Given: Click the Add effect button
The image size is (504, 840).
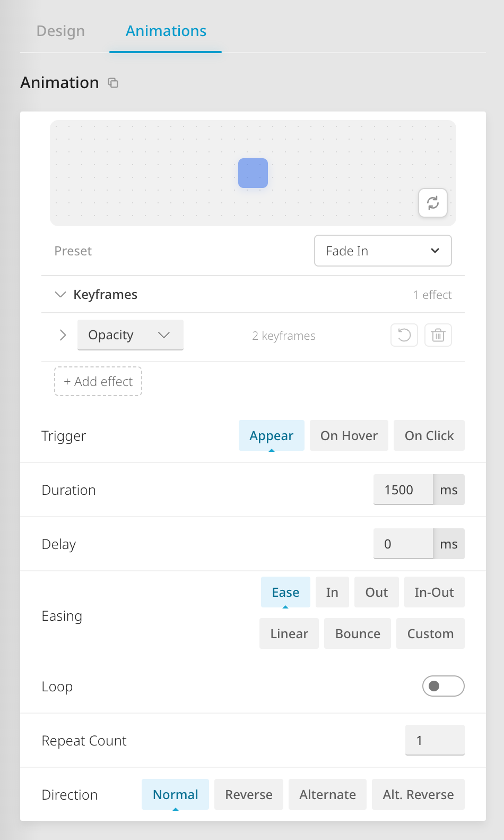Looking at the screenshot, I should [x=98, y=381].
